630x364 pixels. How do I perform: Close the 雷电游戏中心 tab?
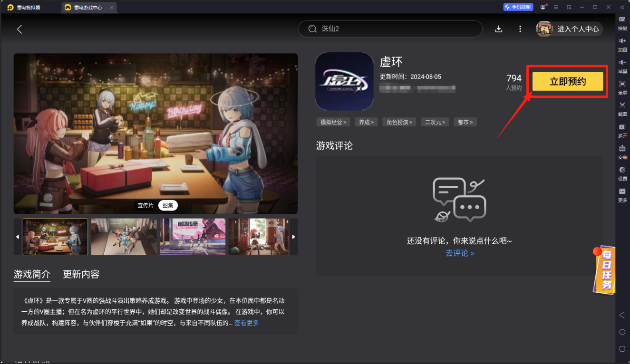coord(112,8)
